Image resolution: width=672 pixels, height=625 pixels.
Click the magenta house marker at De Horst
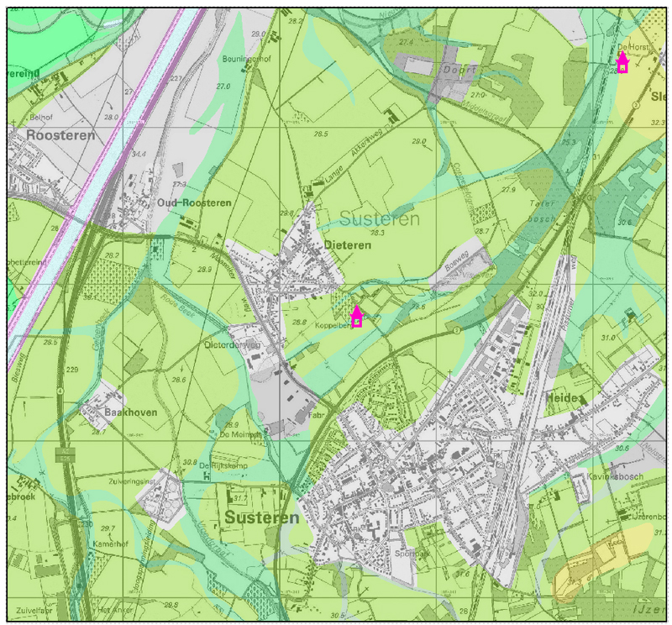[622, 63]
